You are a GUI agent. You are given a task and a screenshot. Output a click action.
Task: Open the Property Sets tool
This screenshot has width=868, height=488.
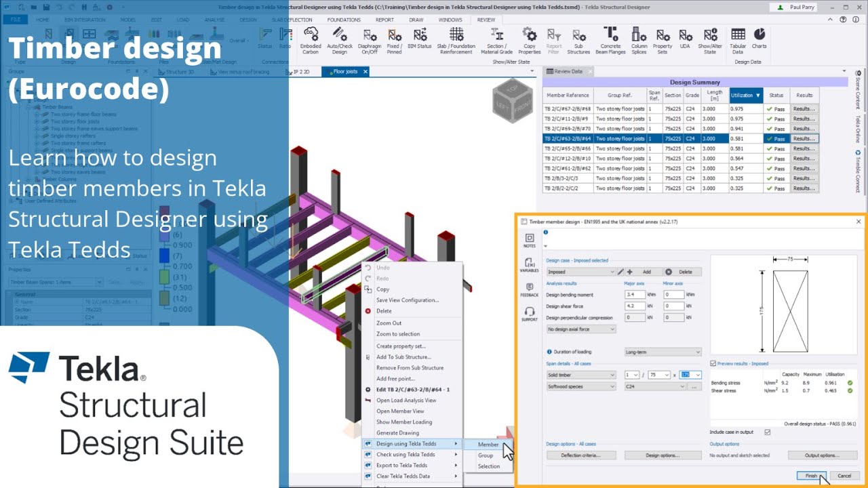(x=663, y=41)
